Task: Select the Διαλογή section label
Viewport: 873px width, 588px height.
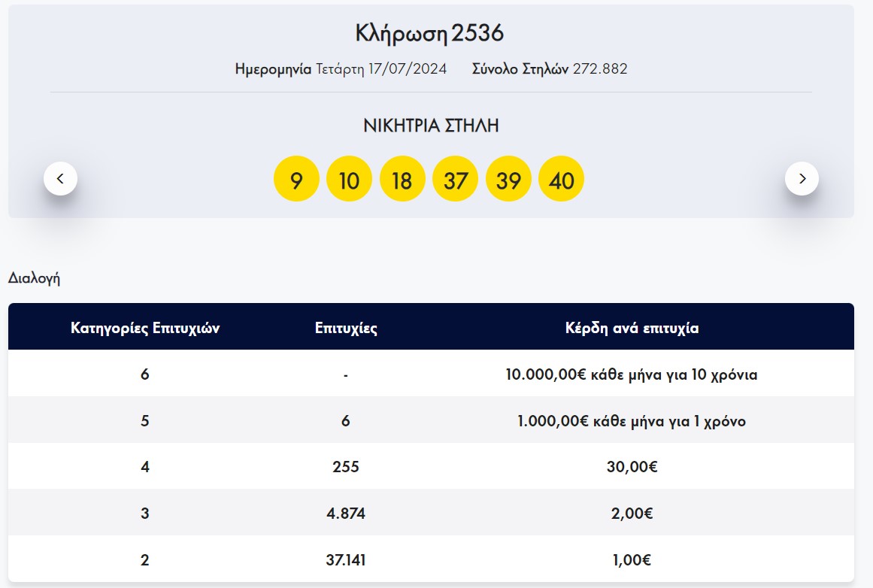Action: 34,278
